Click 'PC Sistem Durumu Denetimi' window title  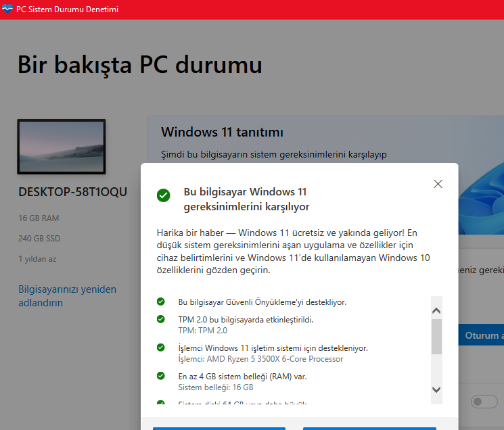67,9
